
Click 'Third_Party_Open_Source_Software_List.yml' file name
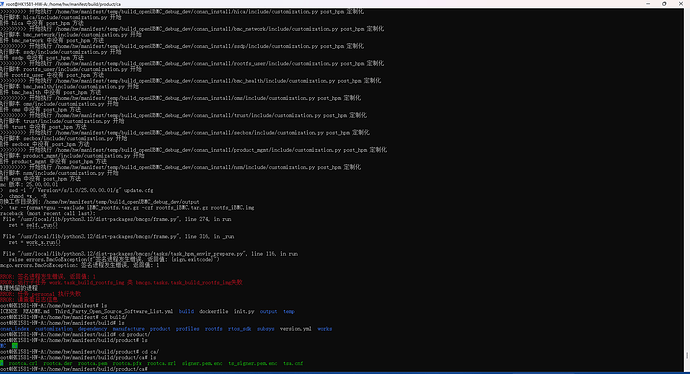[x=114, y=312]
